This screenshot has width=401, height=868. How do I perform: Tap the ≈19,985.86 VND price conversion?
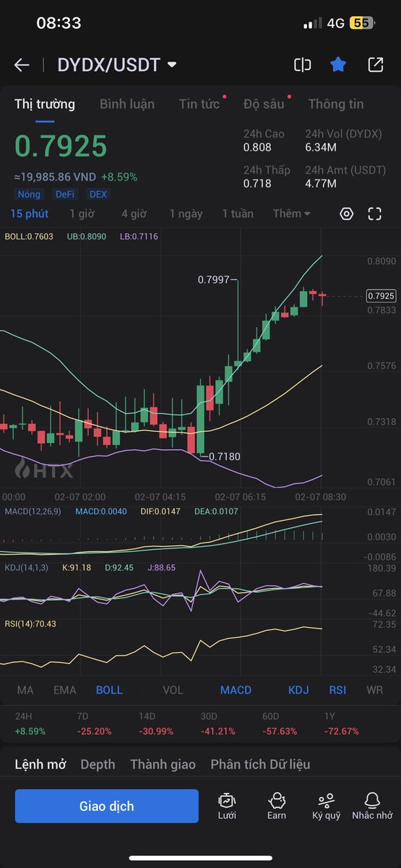click(x=55, y=176)
